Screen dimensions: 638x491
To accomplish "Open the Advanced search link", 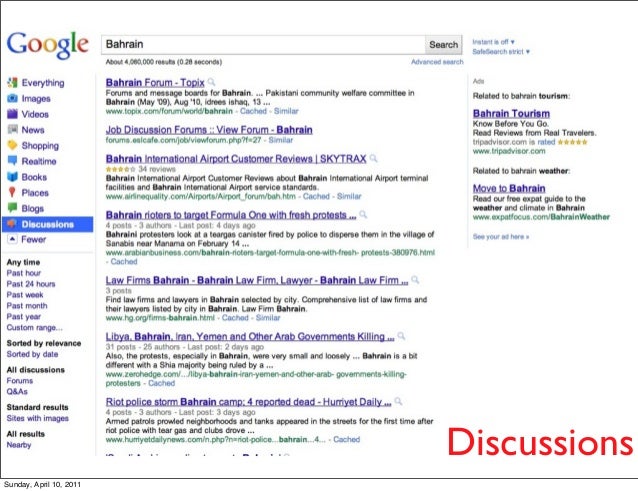I will tap(437, 62).
